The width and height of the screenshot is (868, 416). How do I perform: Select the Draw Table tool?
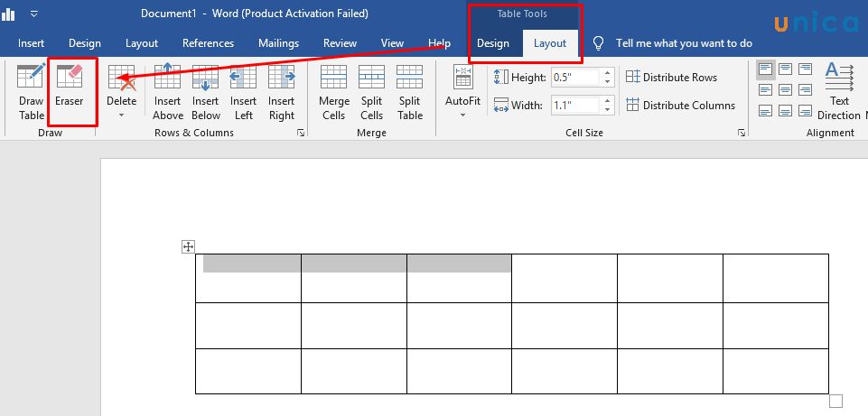[31, 93]
